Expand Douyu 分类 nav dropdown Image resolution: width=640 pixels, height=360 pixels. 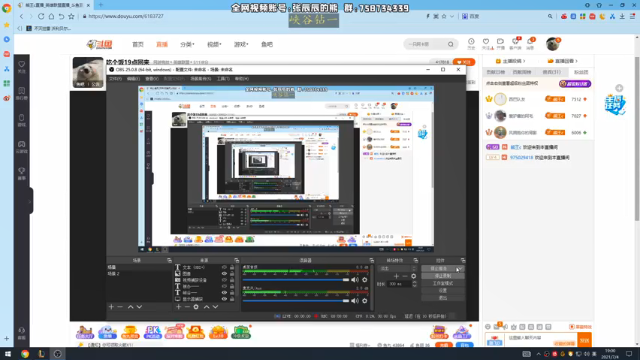[x=187, y=44]
